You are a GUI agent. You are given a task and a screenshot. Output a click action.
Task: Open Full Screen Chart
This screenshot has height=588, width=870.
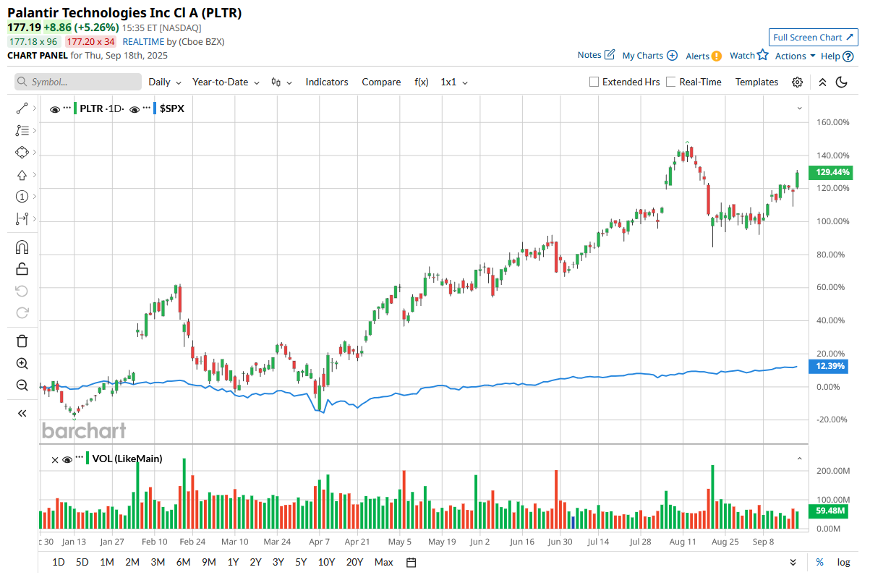[x=813, y=38]
